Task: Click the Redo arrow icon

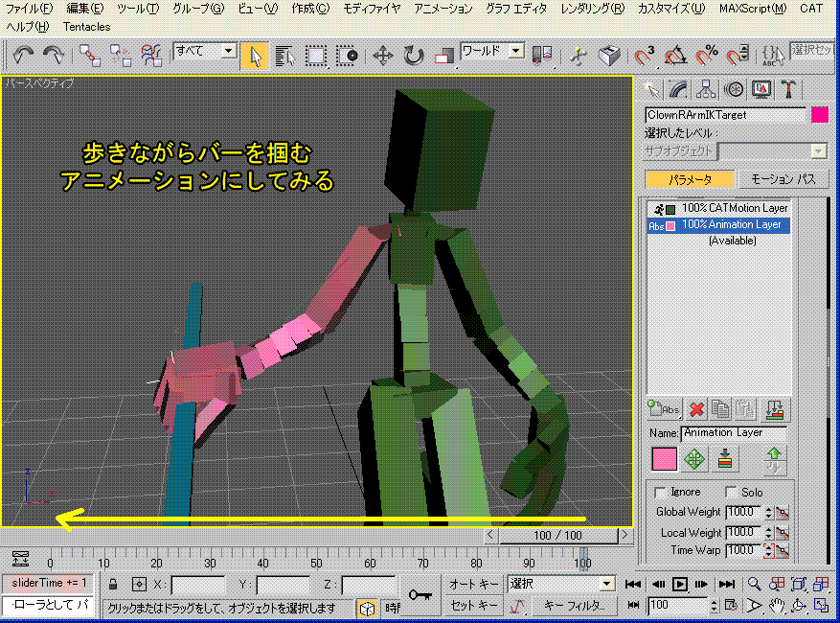Action: tap(54, 55)
